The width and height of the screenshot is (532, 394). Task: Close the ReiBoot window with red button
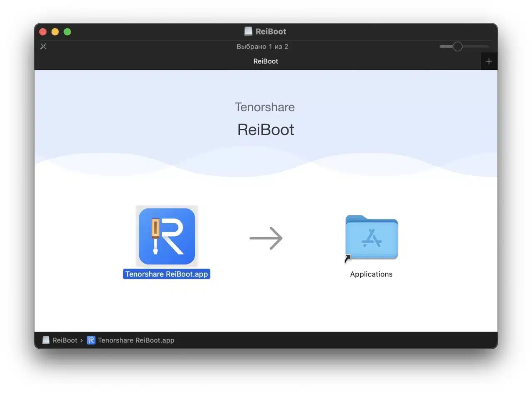point(43,32)
